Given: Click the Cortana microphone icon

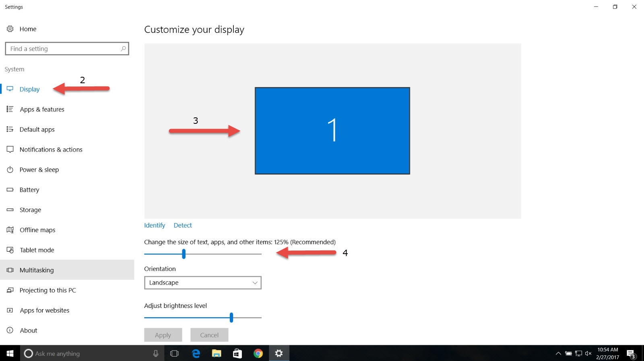Looking at the screenshot, I should tap(156, 353).
